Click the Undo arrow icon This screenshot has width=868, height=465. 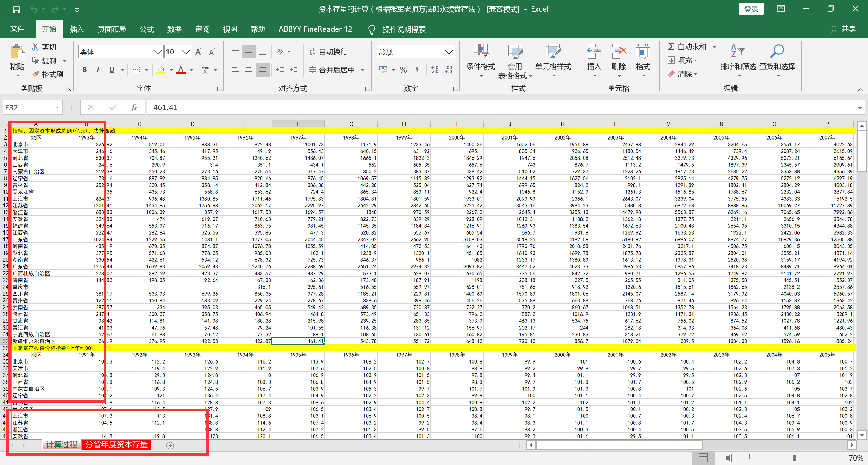click(x=34, y=10)
